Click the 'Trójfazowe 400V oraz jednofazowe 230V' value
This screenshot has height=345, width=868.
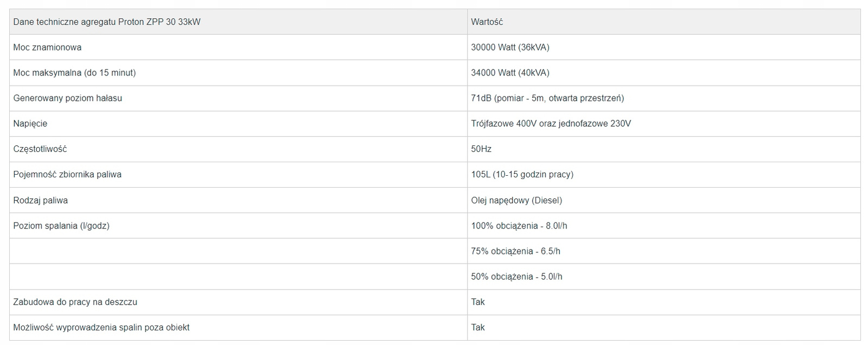pos(551,124)
